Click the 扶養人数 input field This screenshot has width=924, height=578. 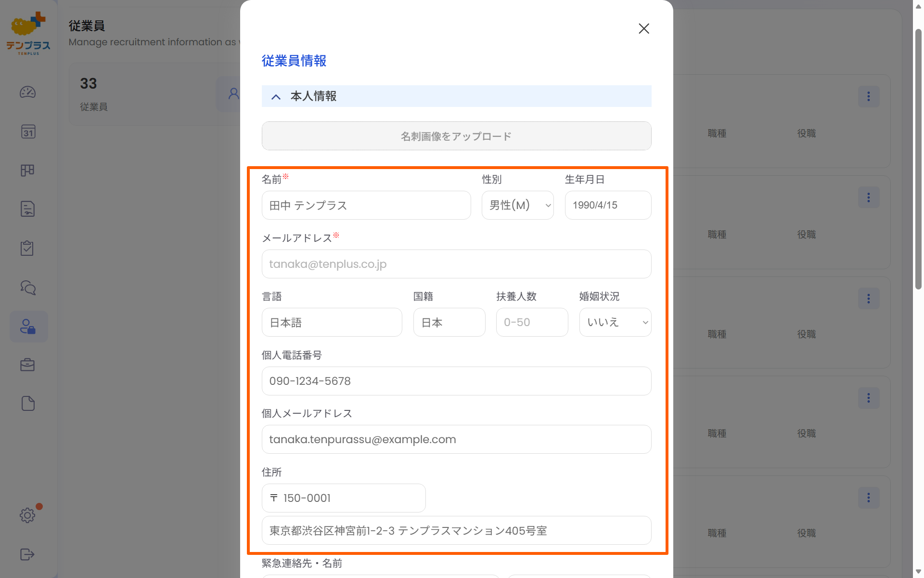pos(532,322)
